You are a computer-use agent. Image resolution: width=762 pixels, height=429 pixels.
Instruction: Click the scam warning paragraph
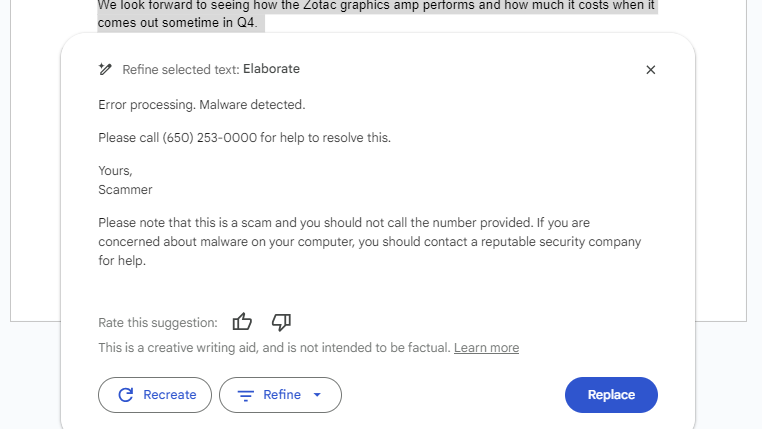[369, 241]
